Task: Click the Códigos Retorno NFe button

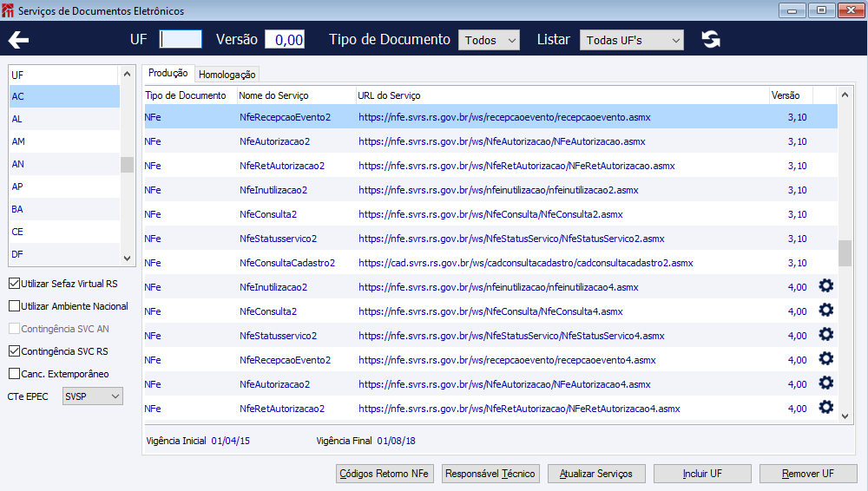Action: pyautogui.click(x=385, y=474)
